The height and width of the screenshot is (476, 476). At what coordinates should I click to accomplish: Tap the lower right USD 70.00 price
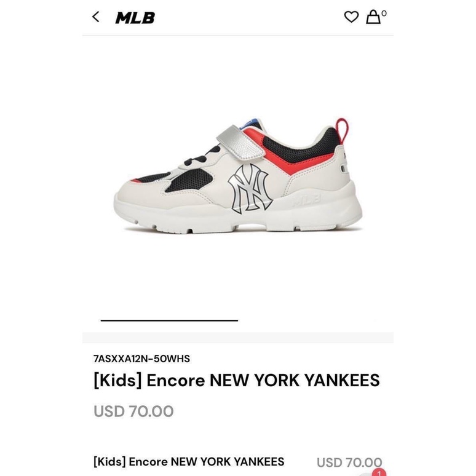(349, 462)
